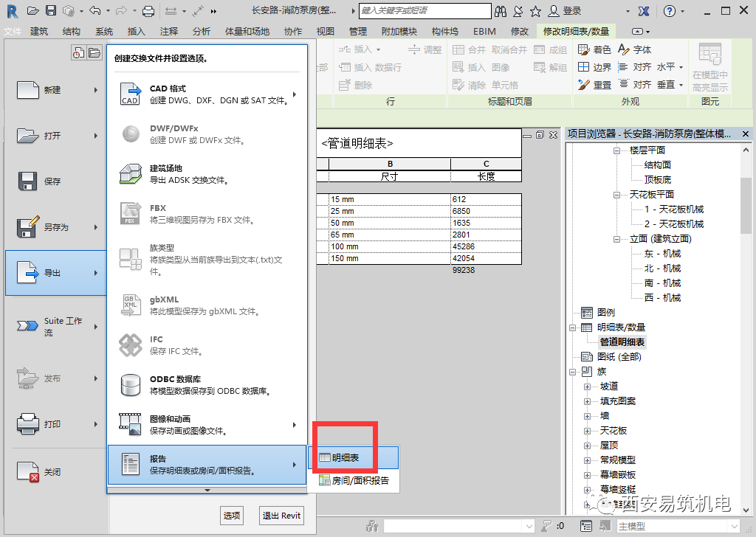
Task: Open the 水平 alignment dropdown
Action: point(681,67)
